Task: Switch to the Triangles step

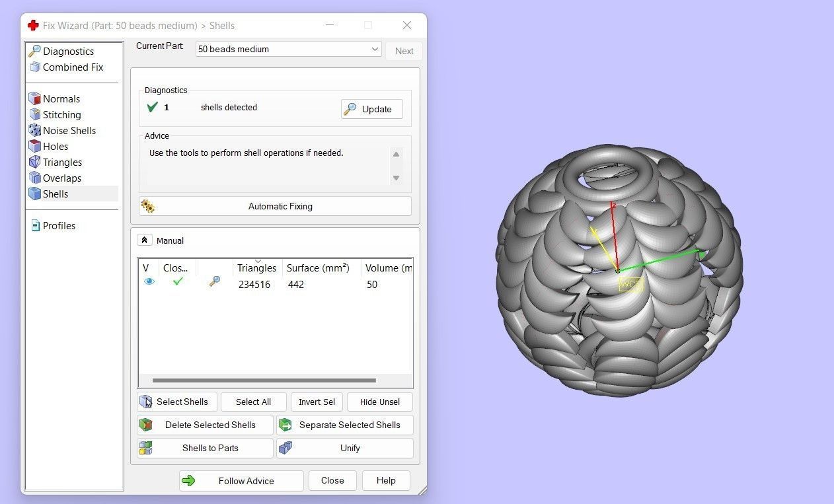Action: (x=55, y=162)
